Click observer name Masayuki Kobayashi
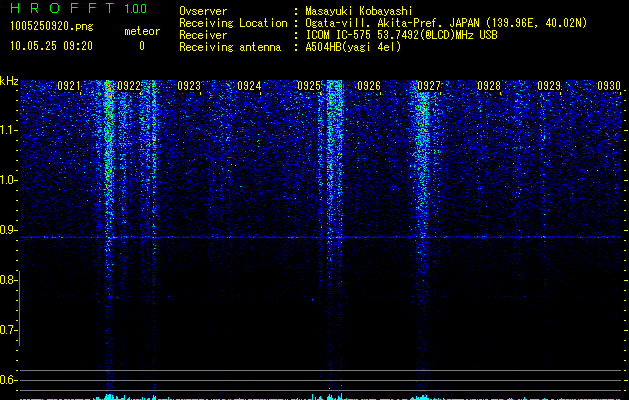 pos(359,11)
